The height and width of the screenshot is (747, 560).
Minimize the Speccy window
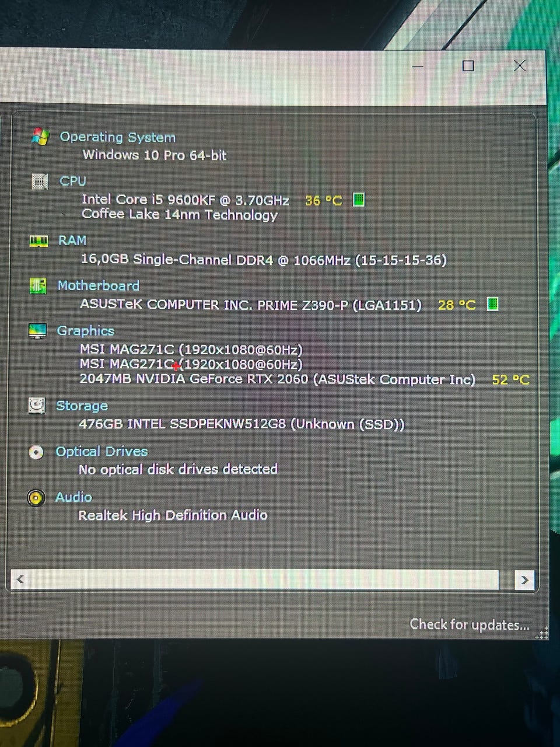(418, 66)
